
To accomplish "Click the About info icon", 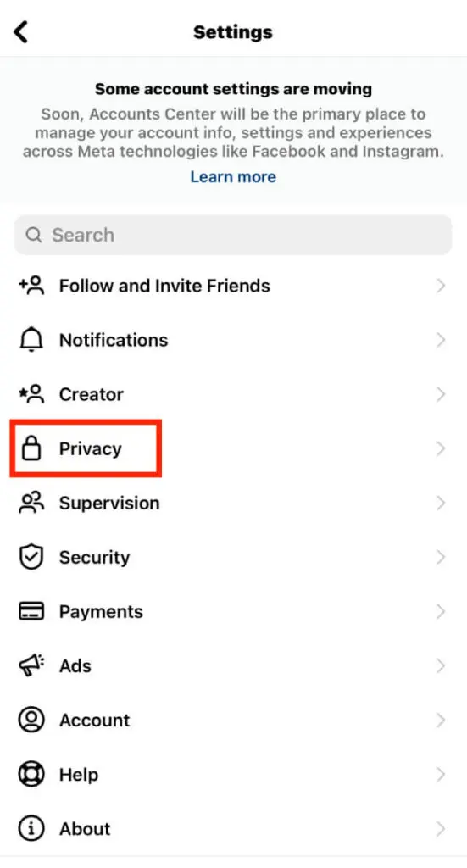I will 31,828.
